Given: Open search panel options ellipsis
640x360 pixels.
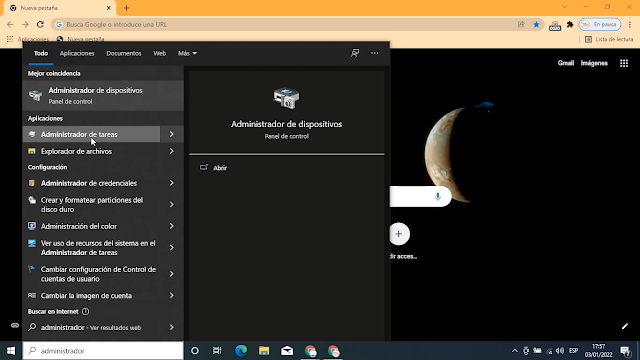Looking at the screenshot, I should tap(375, 53).
